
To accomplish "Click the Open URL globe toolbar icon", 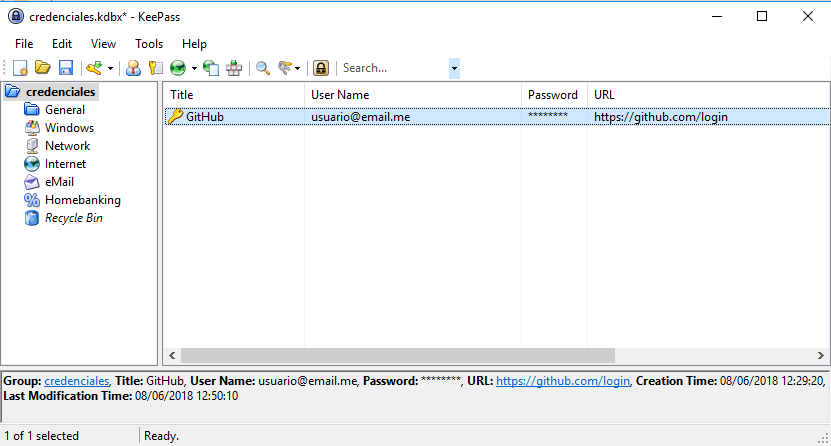I will tap(178, 68).
